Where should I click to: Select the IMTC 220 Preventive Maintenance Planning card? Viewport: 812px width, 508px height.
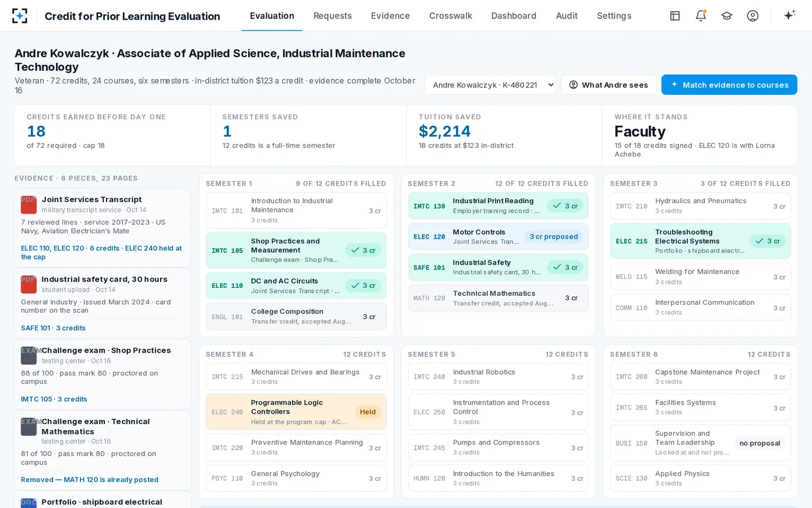coord(296,448)
